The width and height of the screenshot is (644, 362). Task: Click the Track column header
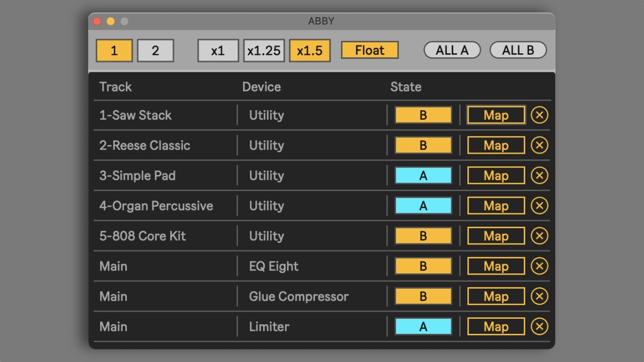[x=115, y=86]
